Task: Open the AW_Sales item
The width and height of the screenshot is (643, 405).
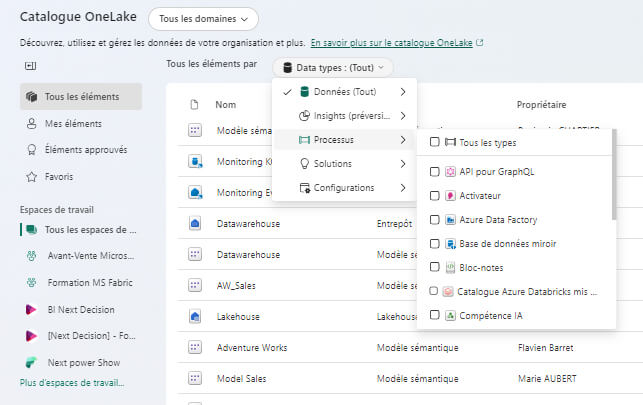Action: (236, 286)
